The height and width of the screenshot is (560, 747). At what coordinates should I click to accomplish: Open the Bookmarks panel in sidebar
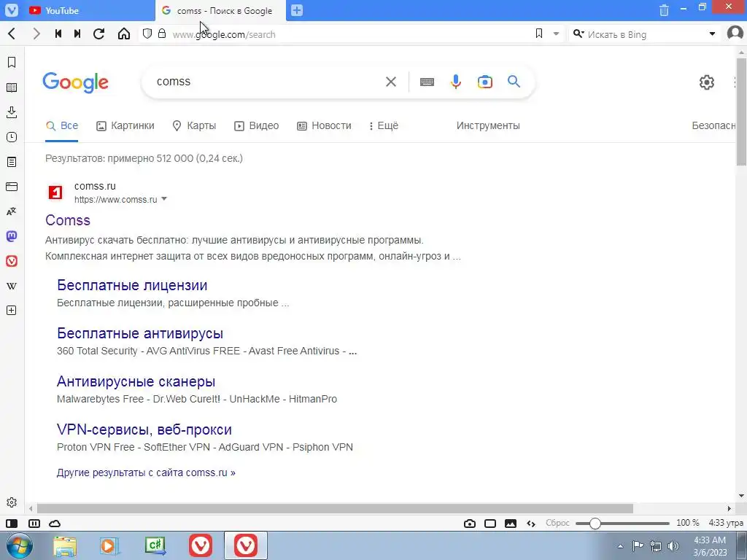(12, 63)
